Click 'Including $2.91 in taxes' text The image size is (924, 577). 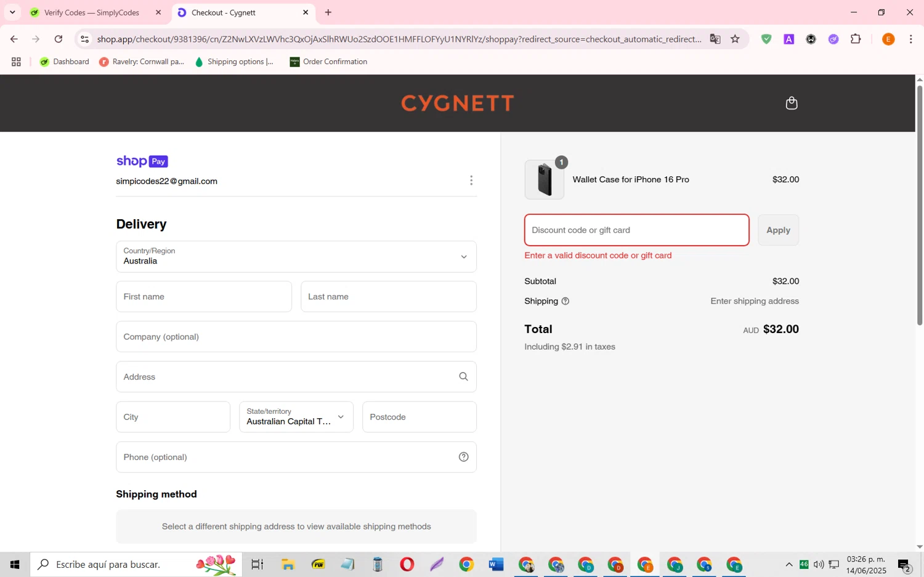point(570,347)
